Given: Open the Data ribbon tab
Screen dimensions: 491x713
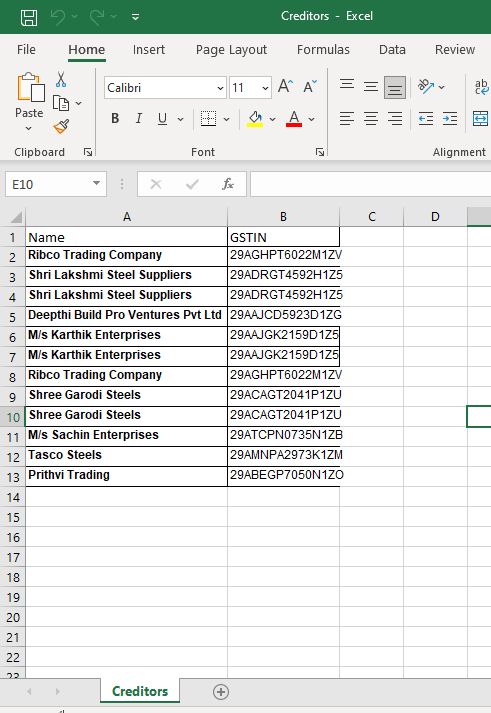Looking at the screenshot, I should tap(392, 50).
